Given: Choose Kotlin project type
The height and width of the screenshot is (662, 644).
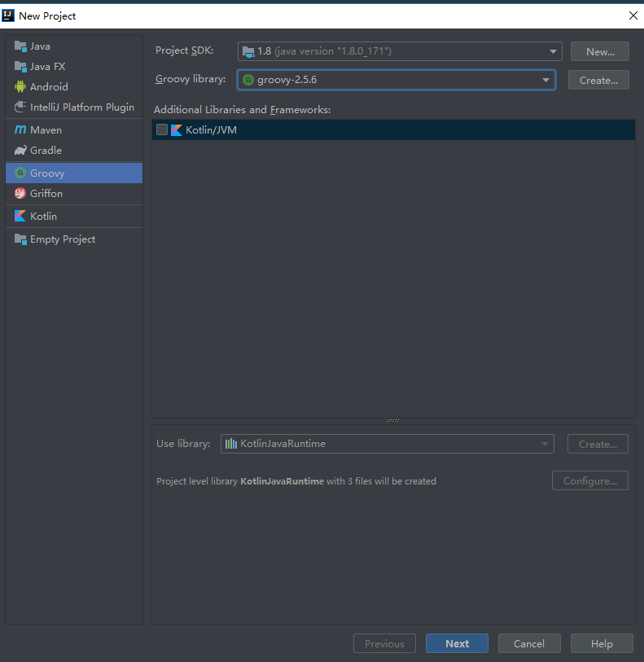Looking at the screenshot, I should coord(74,216).
